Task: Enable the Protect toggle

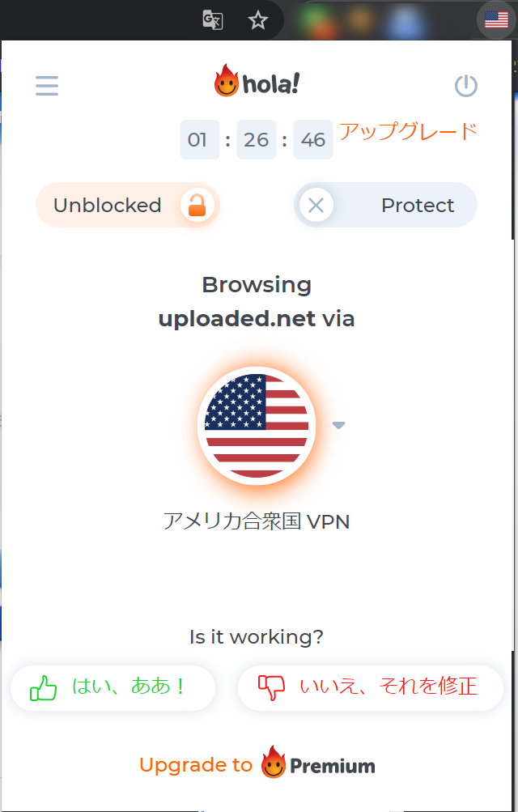Action: (385, 205)
